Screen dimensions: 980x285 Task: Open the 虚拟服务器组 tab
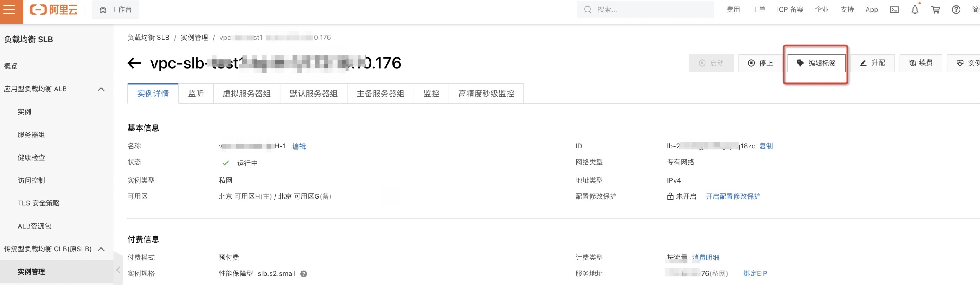click(246, 94)
